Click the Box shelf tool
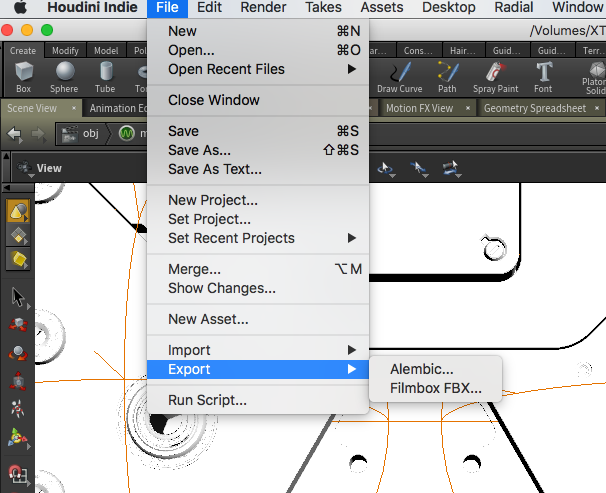606x493 pixels. 24,77
